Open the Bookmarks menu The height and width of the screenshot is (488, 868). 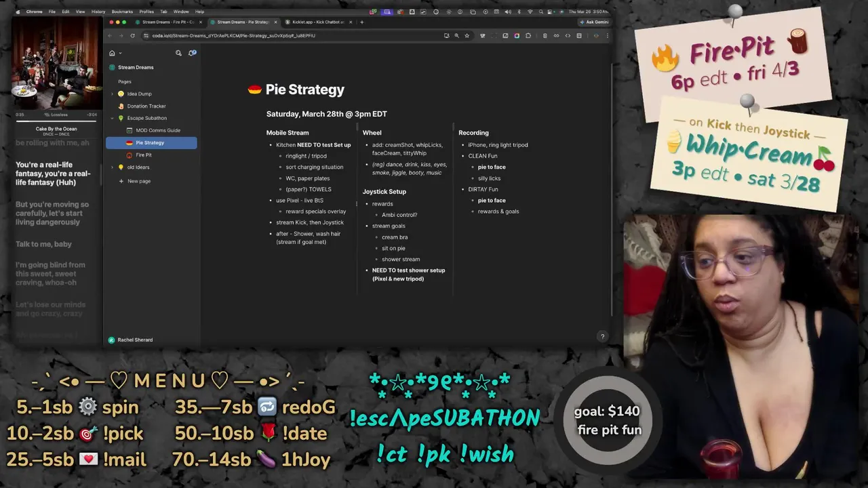click(122, 12)
